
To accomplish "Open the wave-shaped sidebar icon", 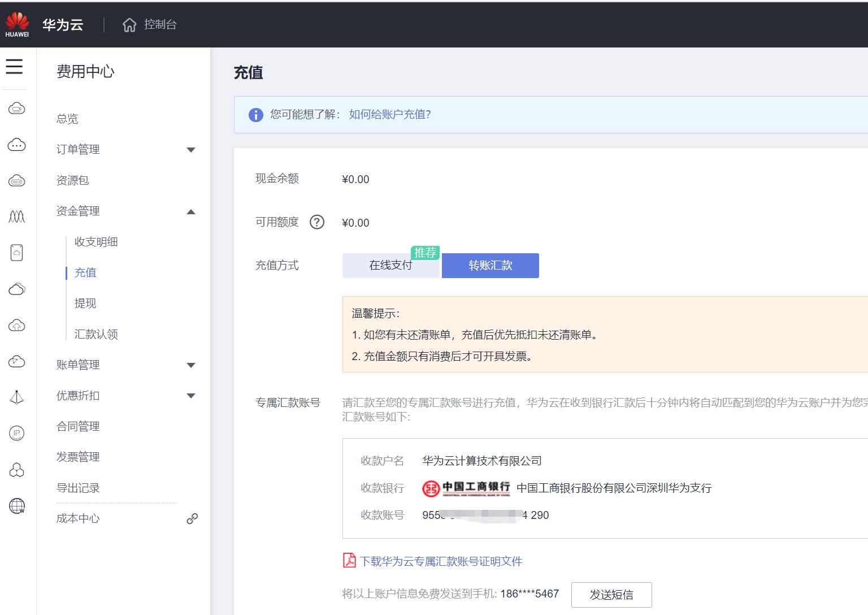I will [x=17, y=216].
